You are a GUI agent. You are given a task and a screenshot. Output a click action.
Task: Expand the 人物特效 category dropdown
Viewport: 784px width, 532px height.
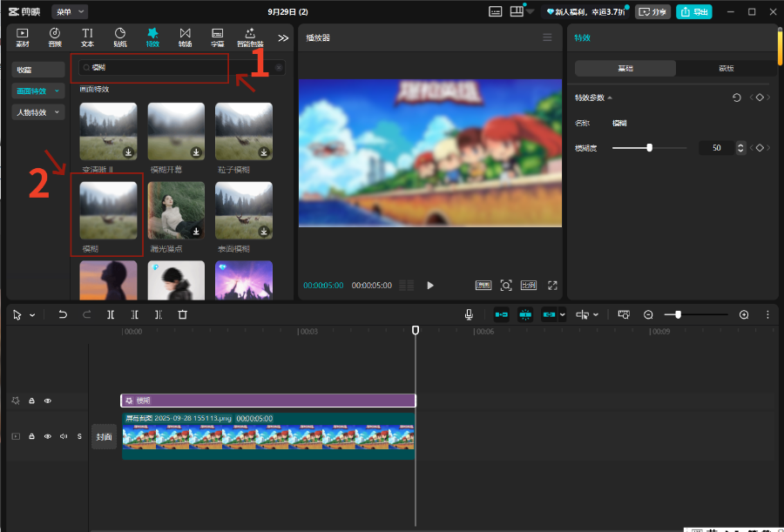pos(38,112)
